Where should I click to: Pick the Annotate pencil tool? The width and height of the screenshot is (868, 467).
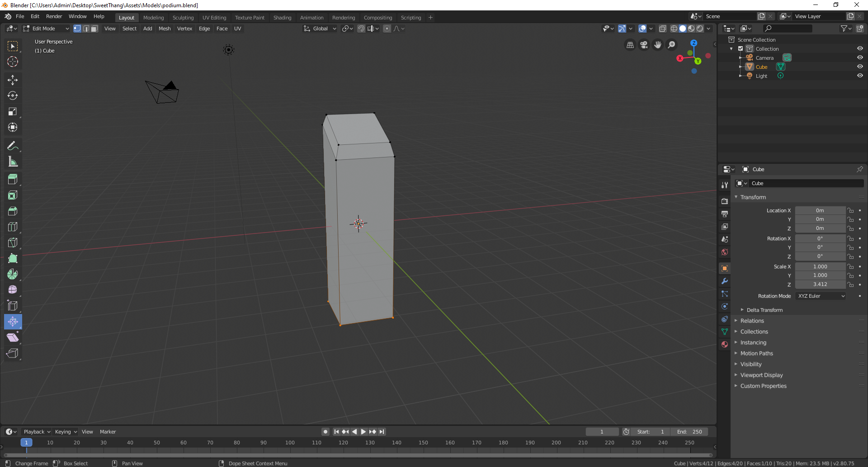click(x=13, y=146)
